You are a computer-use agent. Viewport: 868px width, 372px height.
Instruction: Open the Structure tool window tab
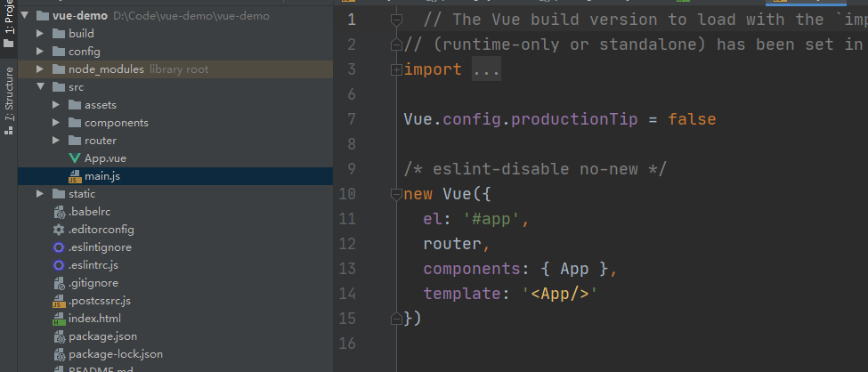coord(8,101)
